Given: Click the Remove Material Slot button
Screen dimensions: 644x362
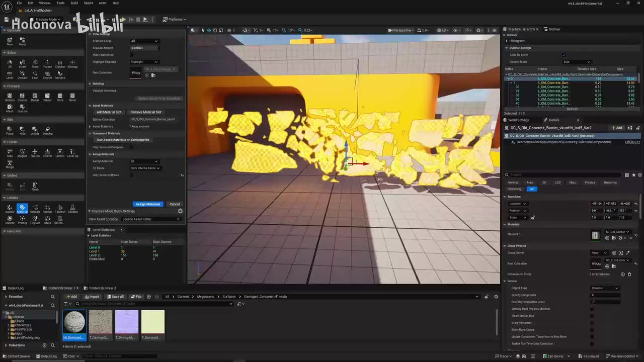Looking at the screenshot, I should 146,112.
